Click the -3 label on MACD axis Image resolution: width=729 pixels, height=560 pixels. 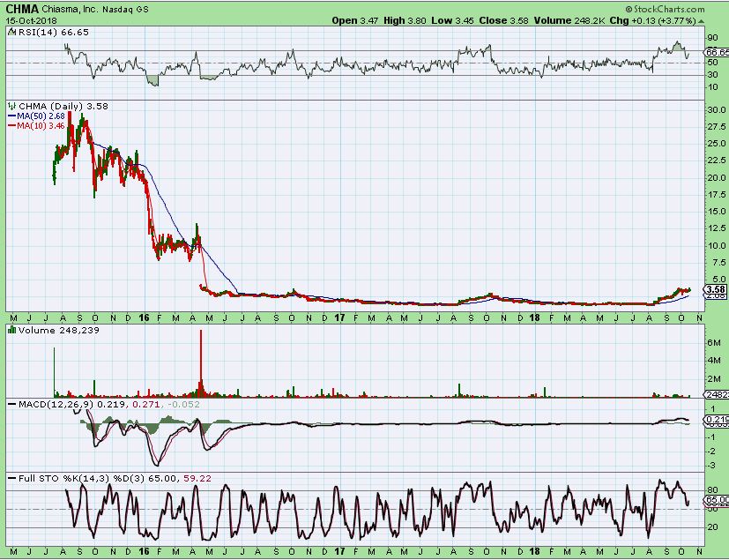coord(711,466)
